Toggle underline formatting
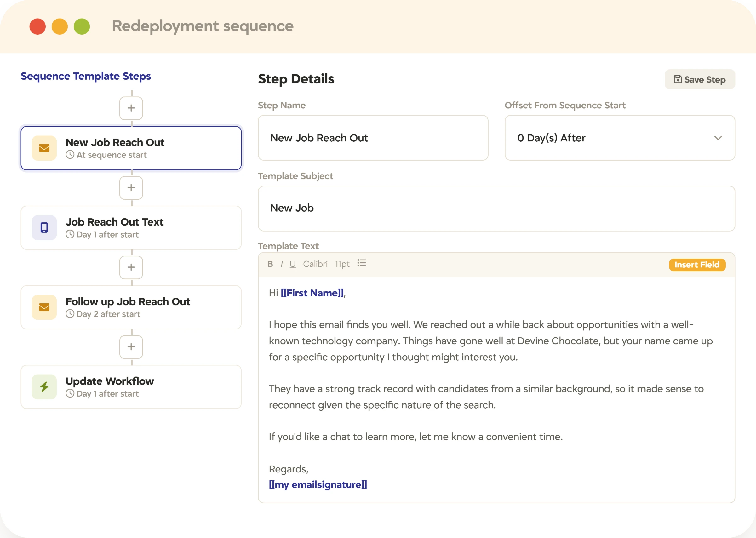 pyautogui.click(x=293, y=264)
